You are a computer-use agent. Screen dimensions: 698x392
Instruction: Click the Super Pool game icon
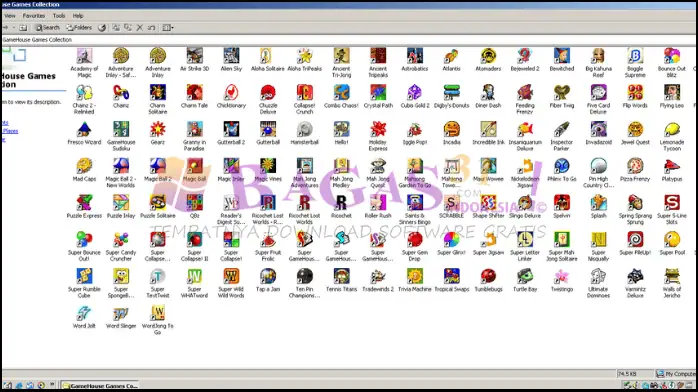point(672,240)
